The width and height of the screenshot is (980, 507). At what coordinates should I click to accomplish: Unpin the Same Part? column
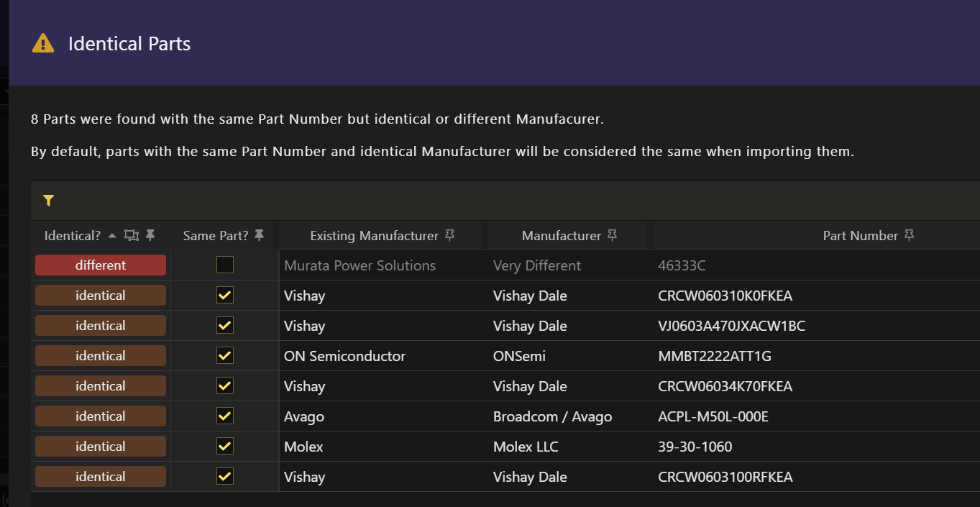pyautogui.click(x=260, y=235)
